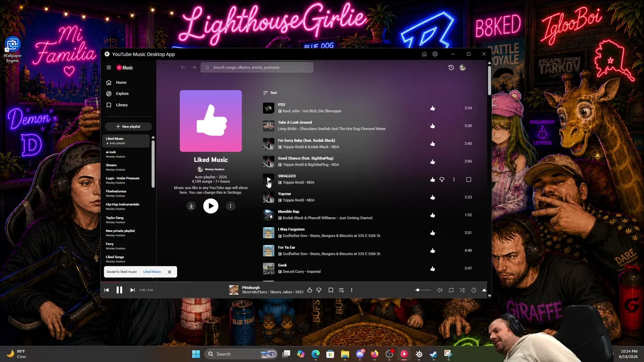Remove like from I'm Sorry Baby
The width and height of the screenshot is (644, 362).
[x=433, y=144]
